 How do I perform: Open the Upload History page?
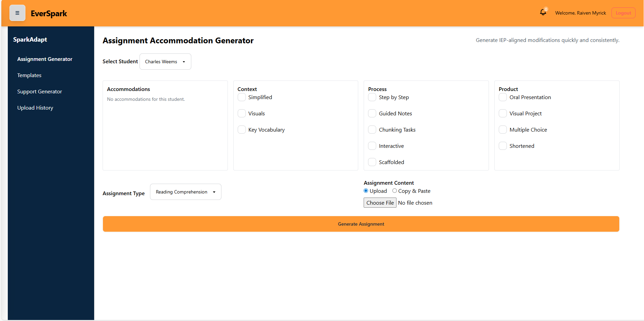(35, 108)
